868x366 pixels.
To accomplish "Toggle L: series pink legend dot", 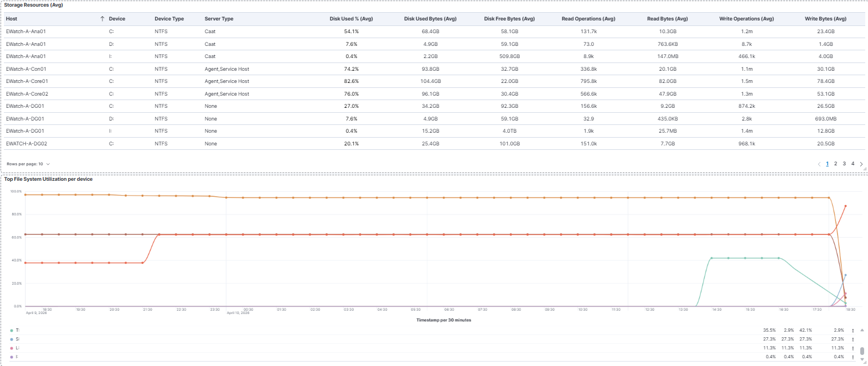I will point(12,348).
